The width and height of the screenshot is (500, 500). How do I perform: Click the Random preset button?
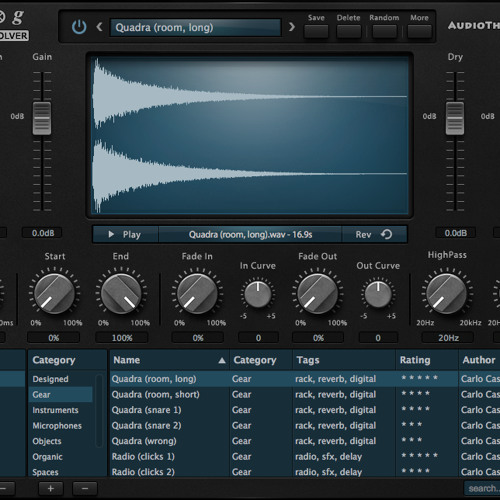[384, 32]
